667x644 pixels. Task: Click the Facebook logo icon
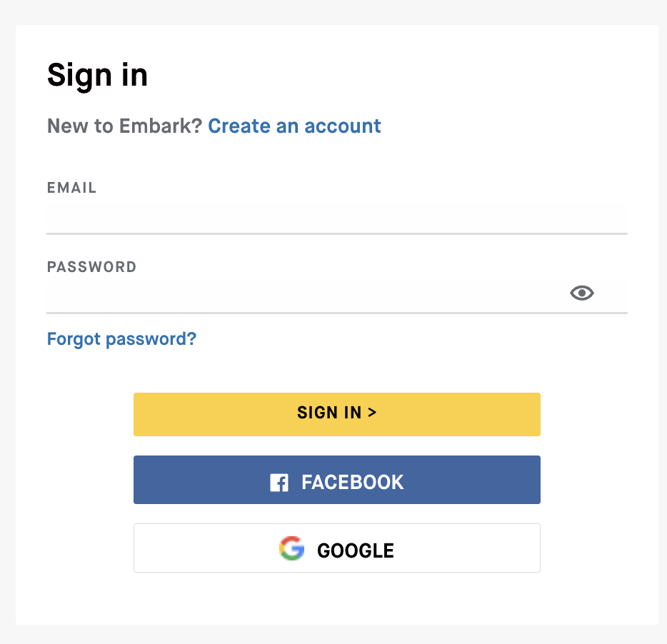pyautogui.click(x=279, y=483)
